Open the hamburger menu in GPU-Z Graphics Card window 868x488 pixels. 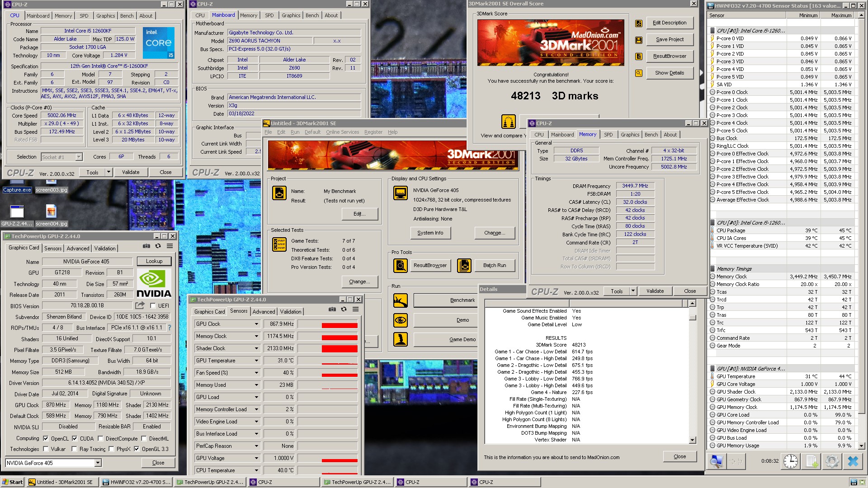click(x=170, y=246)
